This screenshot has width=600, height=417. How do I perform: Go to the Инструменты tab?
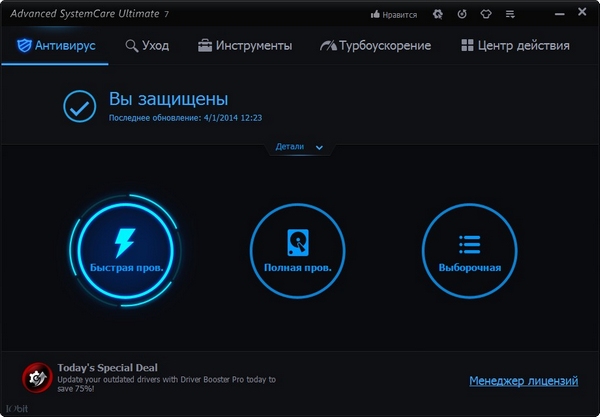coord(245,46)
